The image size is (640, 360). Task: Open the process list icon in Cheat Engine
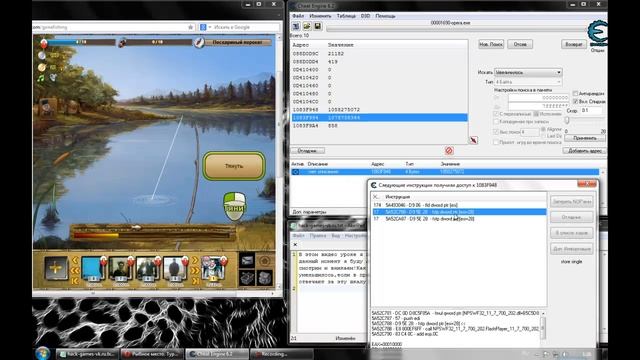296,27
